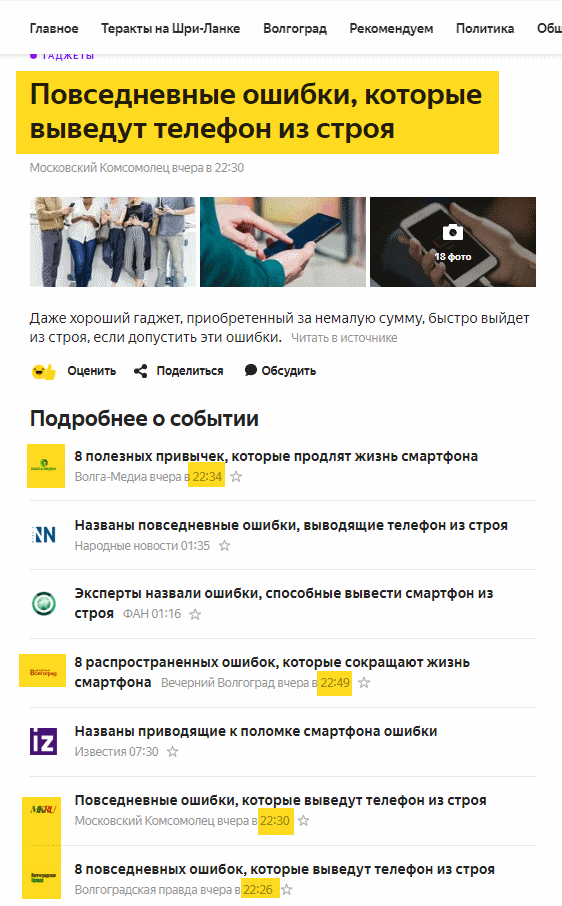Open the camera icon on 18 фото

[x=453, y=232]
